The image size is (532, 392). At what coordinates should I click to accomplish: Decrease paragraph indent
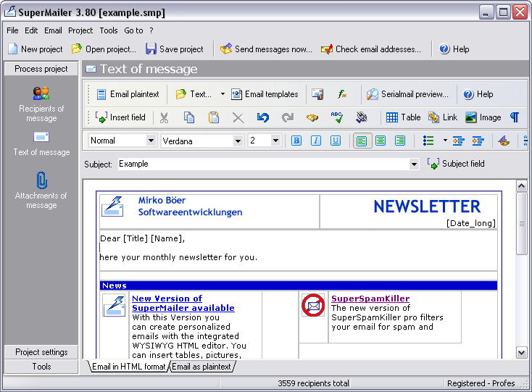coord(458,141)
